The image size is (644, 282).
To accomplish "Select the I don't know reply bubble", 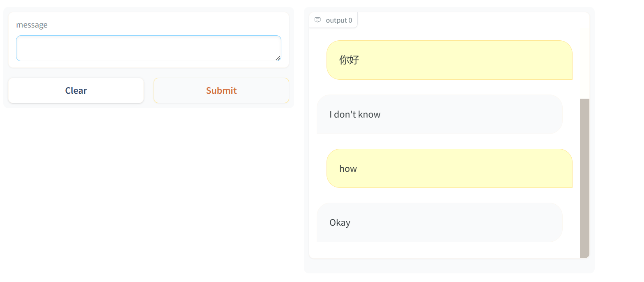I will [439, 114].
